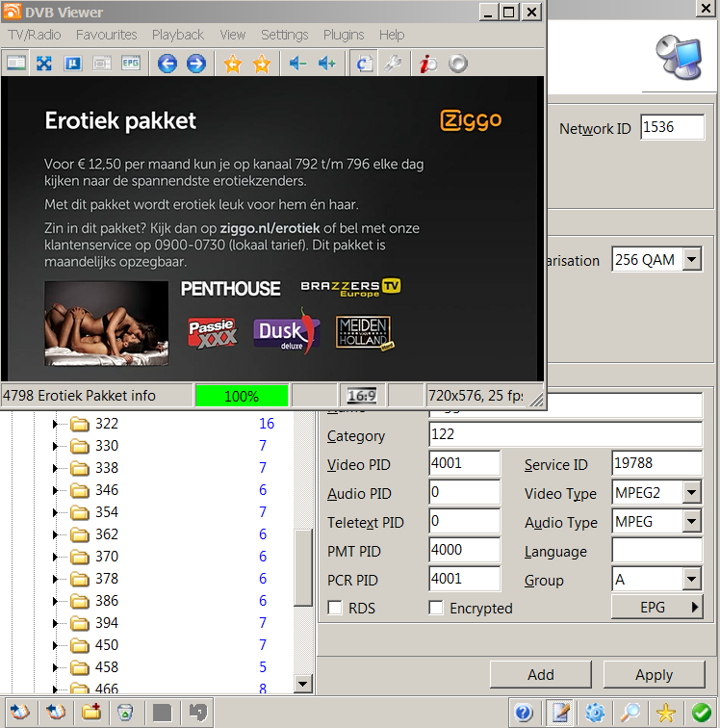Click the fullscreen toggle icon in toolbar
The width and height of the screenshot is (720, 728).
(x=44, y=64)
